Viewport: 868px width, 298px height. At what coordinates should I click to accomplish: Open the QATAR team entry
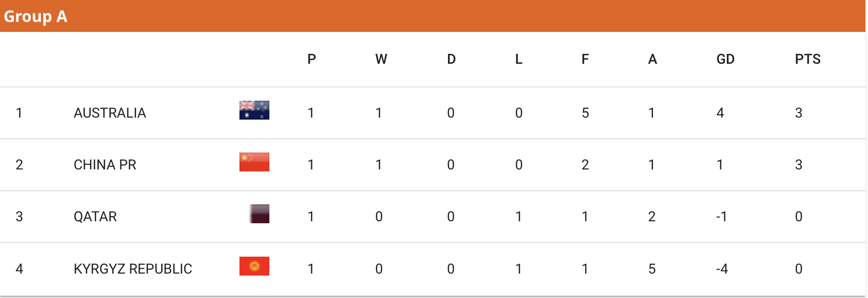(x=95, y=217)
